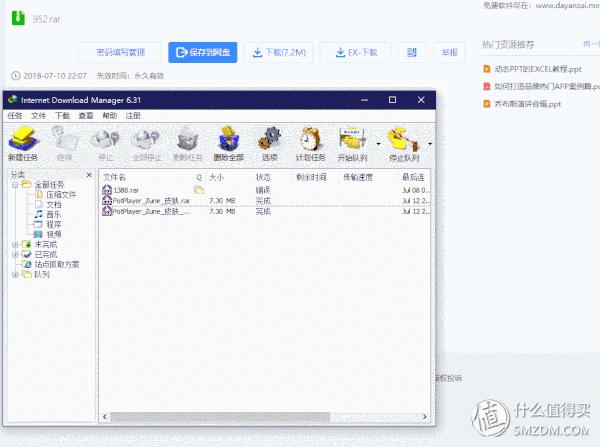Click the 停止队列 (stop queue) icon
This screenshot has height=447, width=600.
pyautogui.click(x=404, y=144)
